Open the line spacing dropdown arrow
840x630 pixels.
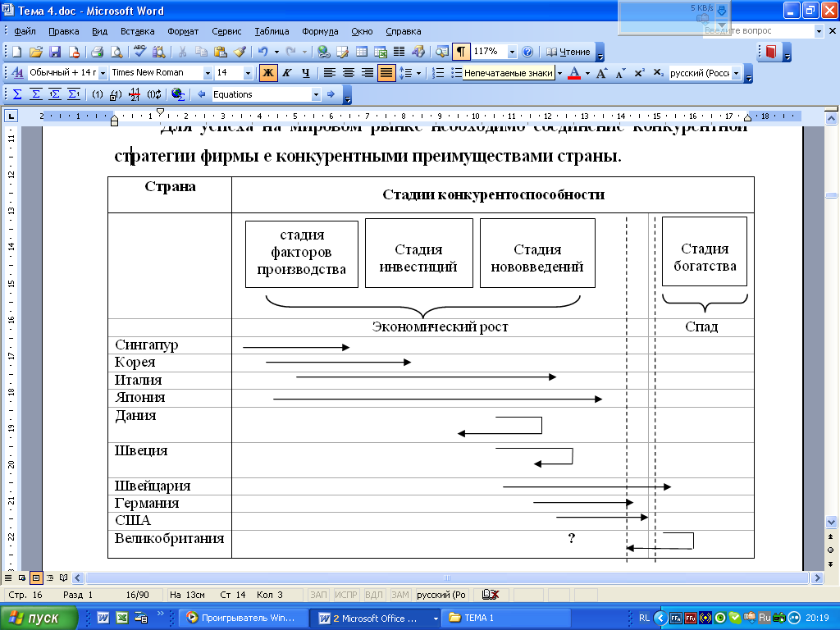[x=418, y=73]
